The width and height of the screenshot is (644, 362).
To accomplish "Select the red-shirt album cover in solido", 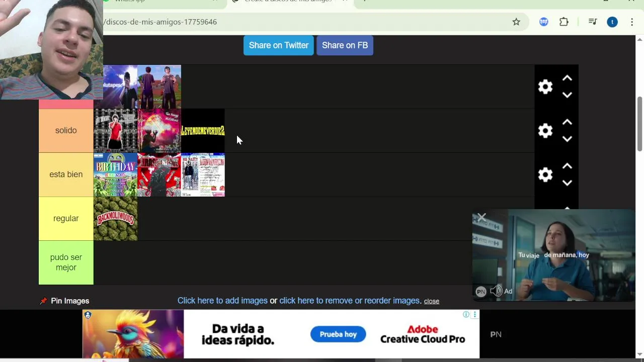I will (115, 131).
